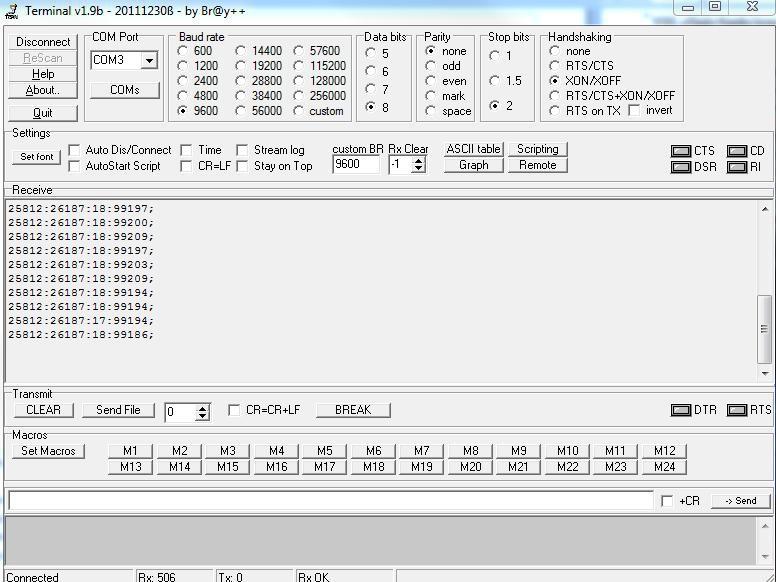Open the COM Port dropdown
Image resolution: width=776 pixels, height=582 pixels.
148,60
